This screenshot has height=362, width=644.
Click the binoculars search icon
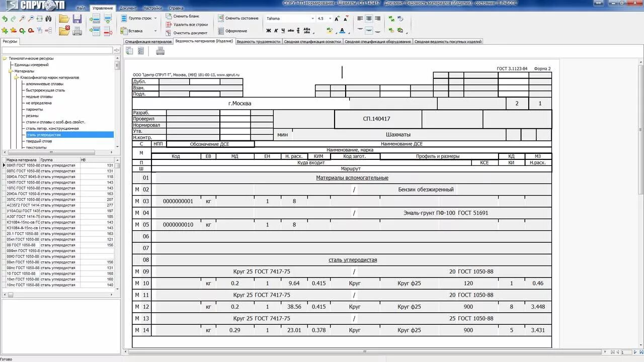(x=48, y=19)
